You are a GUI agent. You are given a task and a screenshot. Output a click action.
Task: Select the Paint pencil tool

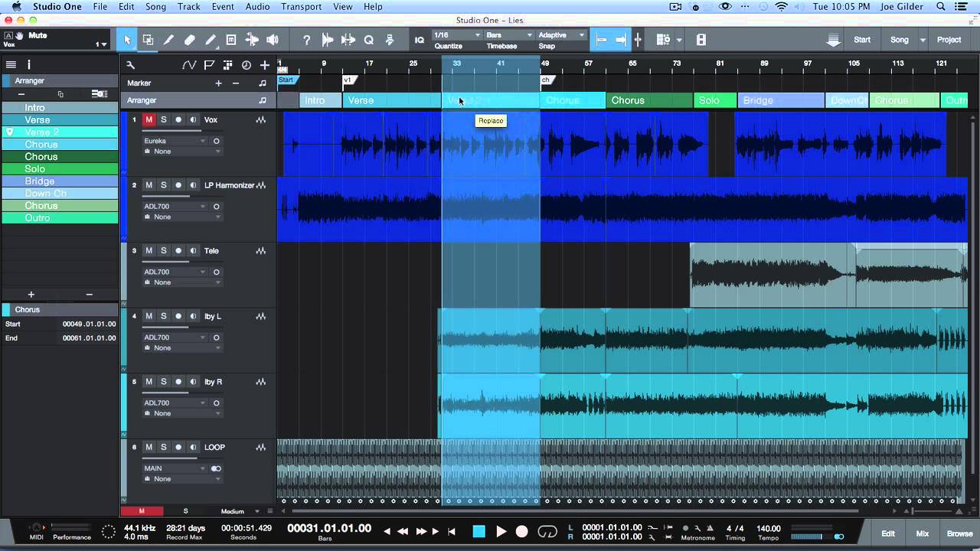(x=210, y=40)
